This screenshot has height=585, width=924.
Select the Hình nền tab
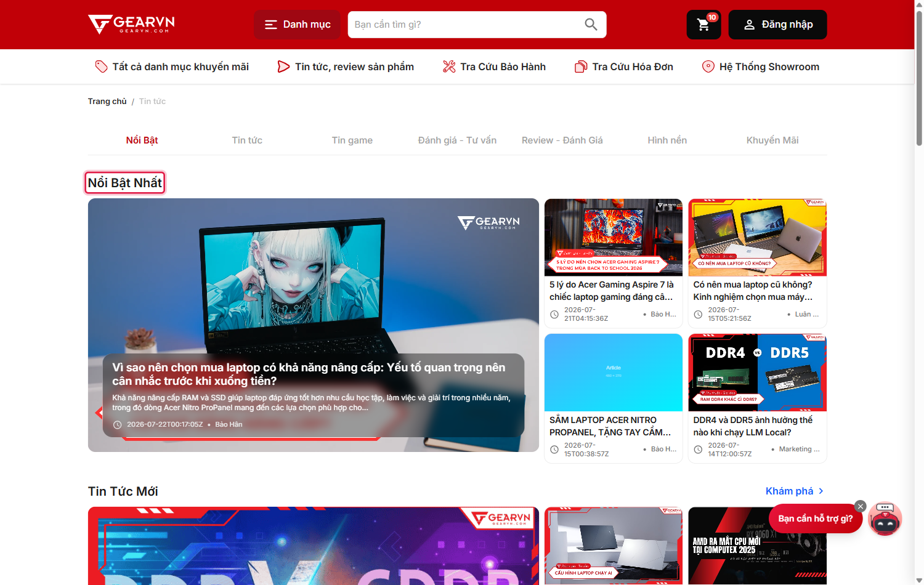click(667, 140)
